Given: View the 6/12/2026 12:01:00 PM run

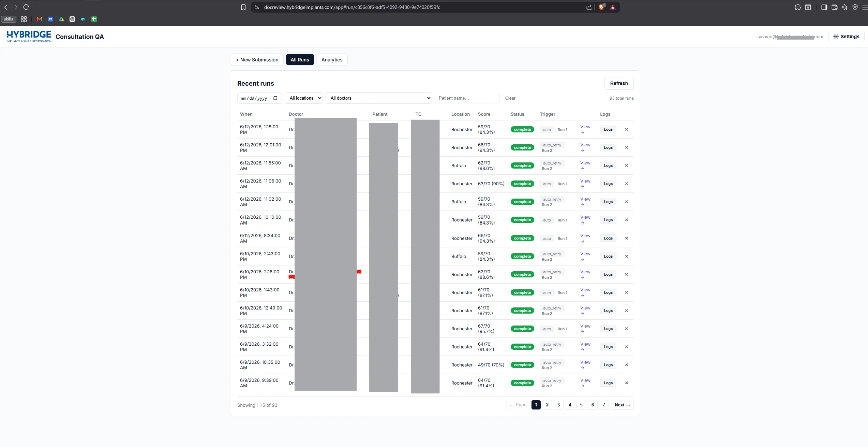Looking at the screenshot, I should coord(585,147).
